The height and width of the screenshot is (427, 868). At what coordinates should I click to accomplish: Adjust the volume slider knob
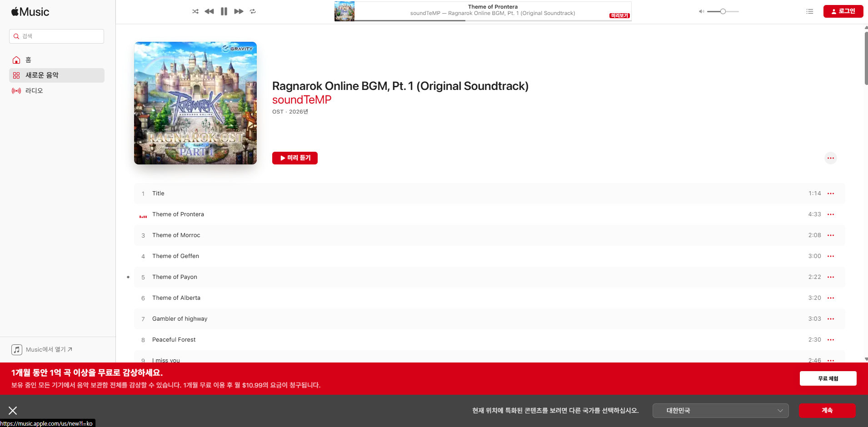tap(723, 11)
